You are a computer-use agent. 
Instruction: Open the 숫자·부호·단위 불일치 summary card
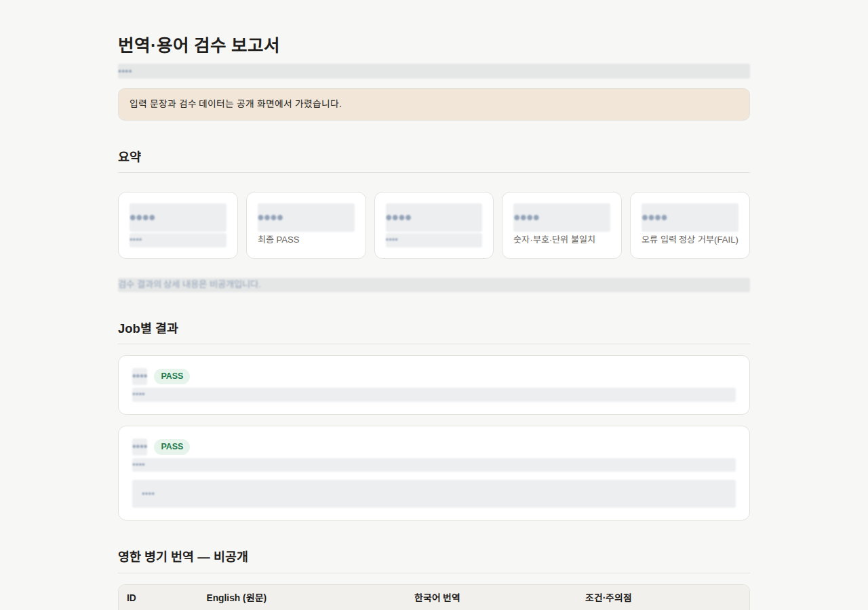click(x=561, y=225)
